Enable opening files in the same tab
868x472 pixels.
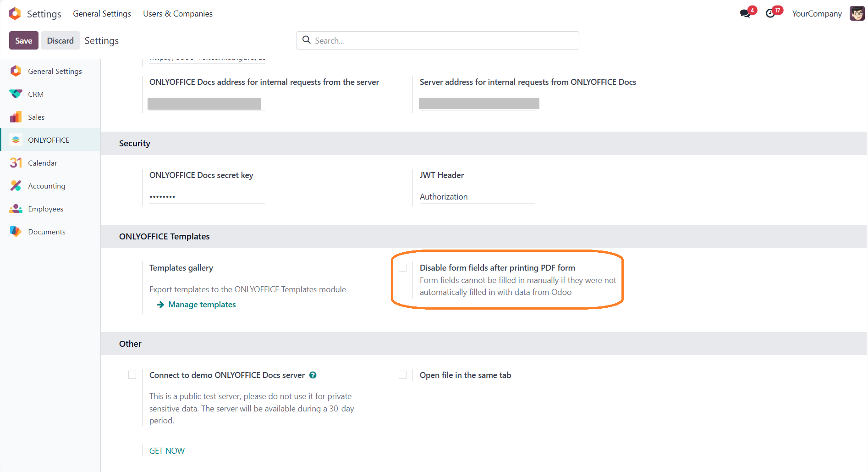tap(403, 375)
